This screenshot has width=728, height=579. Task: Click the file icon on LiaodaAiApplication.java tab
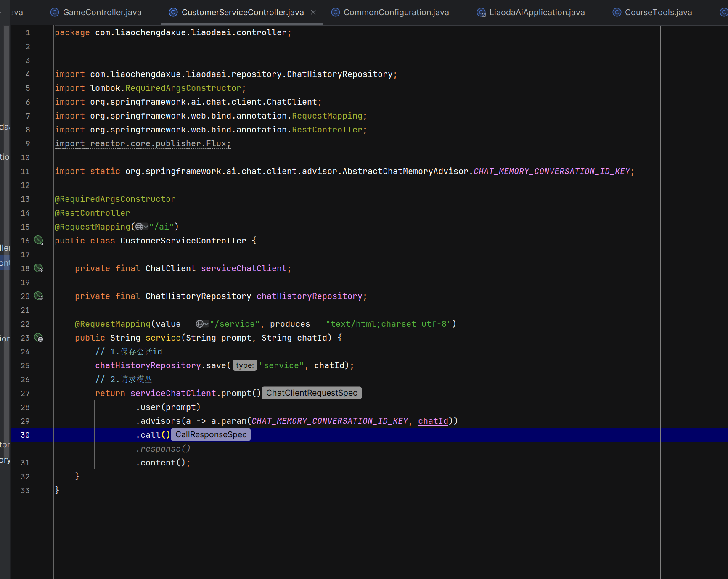[x=481, y=13]
